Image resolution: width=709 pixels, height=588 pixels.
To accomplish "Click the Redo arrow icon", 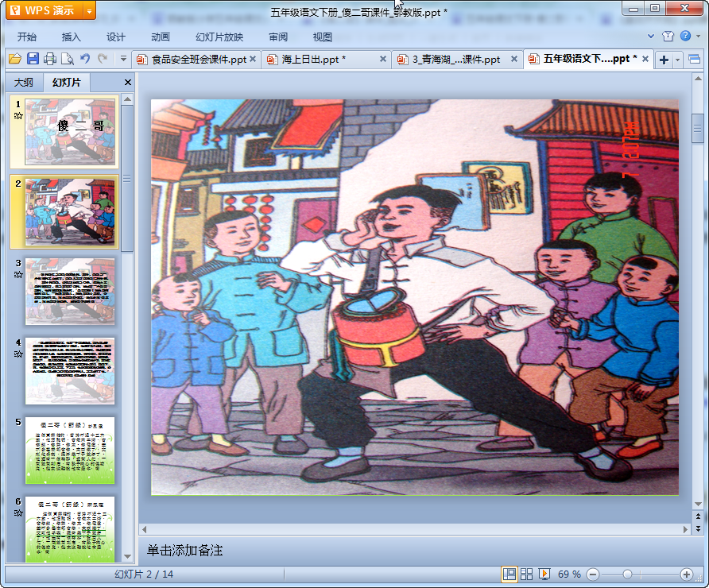I will point(103,59).
